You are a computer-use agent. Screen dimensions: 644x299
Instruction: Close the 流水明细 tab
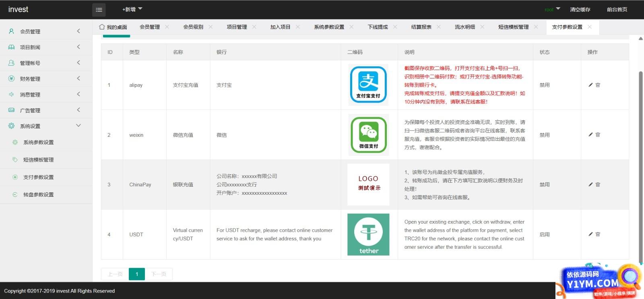pos(482,27)
